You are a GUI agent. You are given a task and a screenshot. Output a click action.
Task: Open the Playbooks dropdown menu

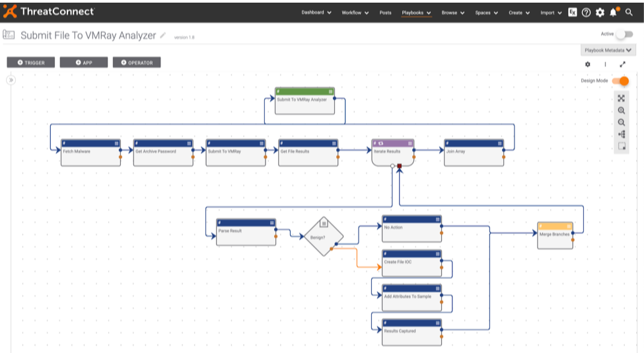417,13
